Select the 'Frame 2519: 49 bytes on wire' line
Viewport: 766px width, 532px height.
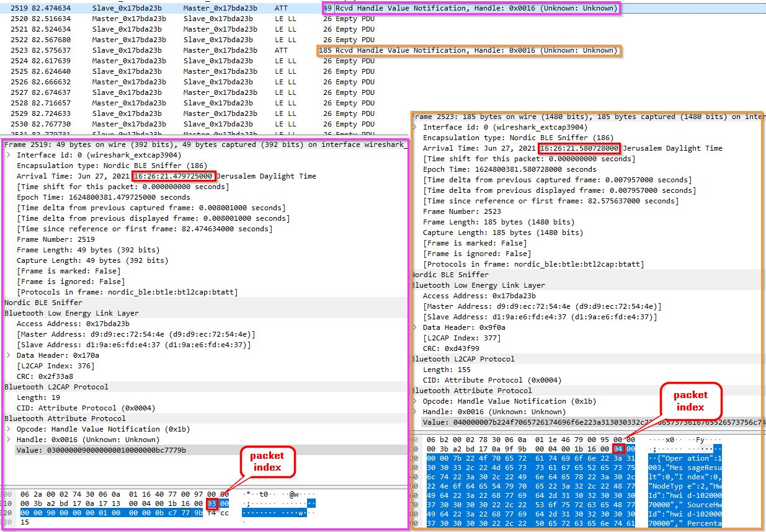pos(205,144)
